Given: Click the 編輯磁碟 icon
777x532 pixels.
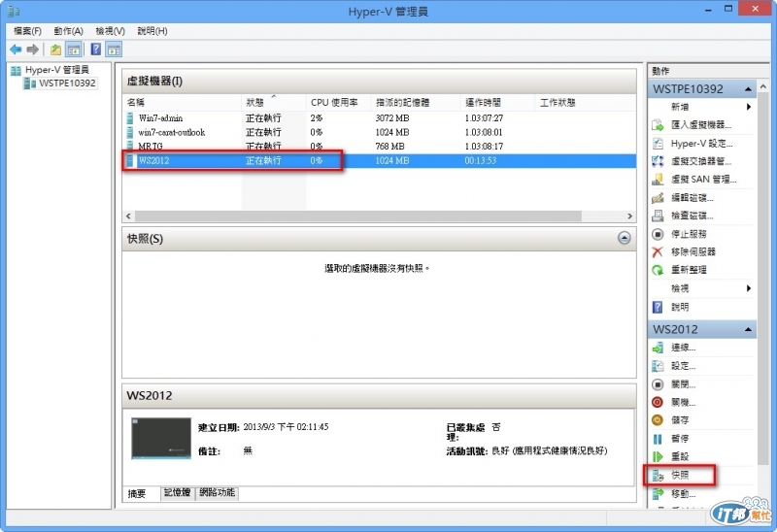Looking at the screenshot, I should pos(658,198).
